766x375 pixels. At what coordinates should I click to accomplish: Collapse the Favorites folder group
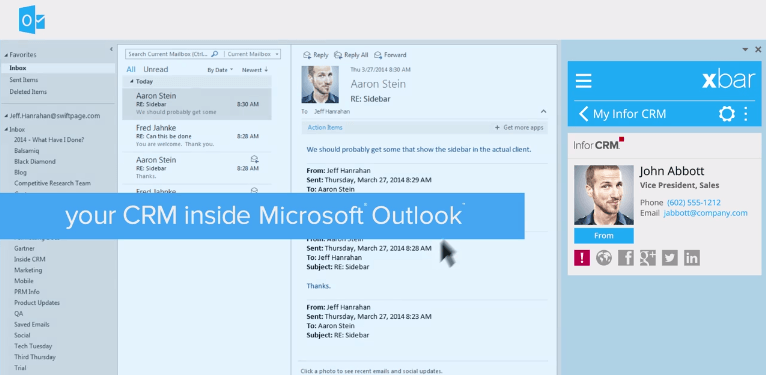[6, 55]
